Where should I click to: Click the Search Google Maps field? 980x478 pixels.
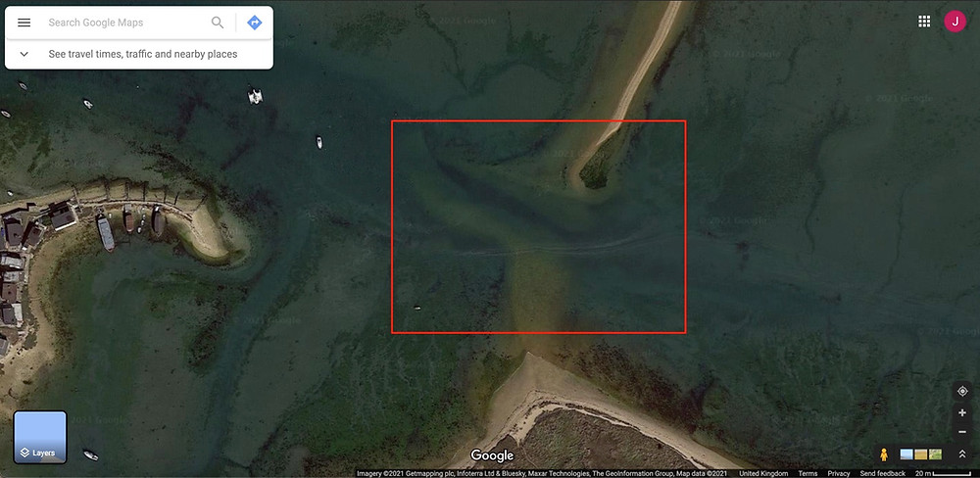pyautogui.click(x=125, y=23)
